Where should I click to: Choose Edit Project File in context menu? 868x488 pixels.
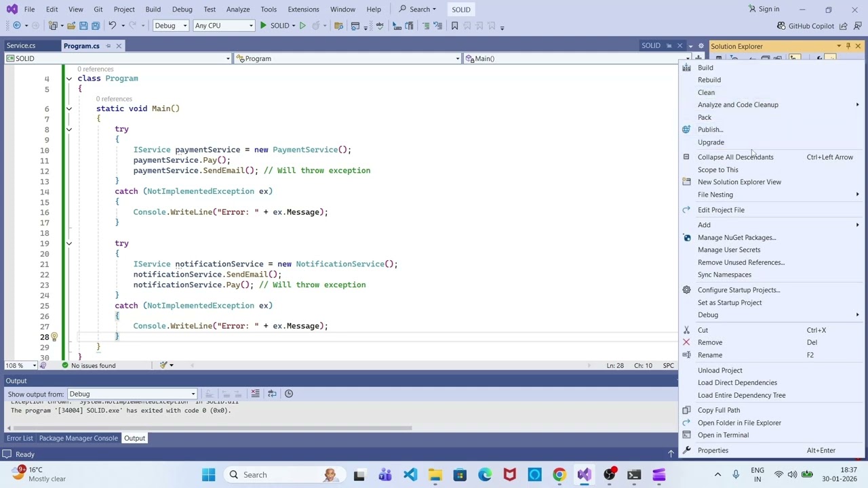click(x=772, y=210)
